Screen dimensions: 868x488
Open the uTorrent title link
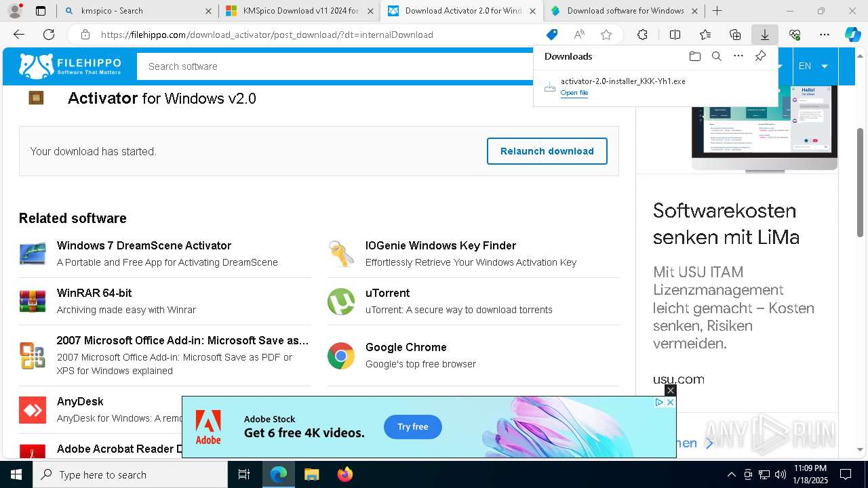pos(387,293)
